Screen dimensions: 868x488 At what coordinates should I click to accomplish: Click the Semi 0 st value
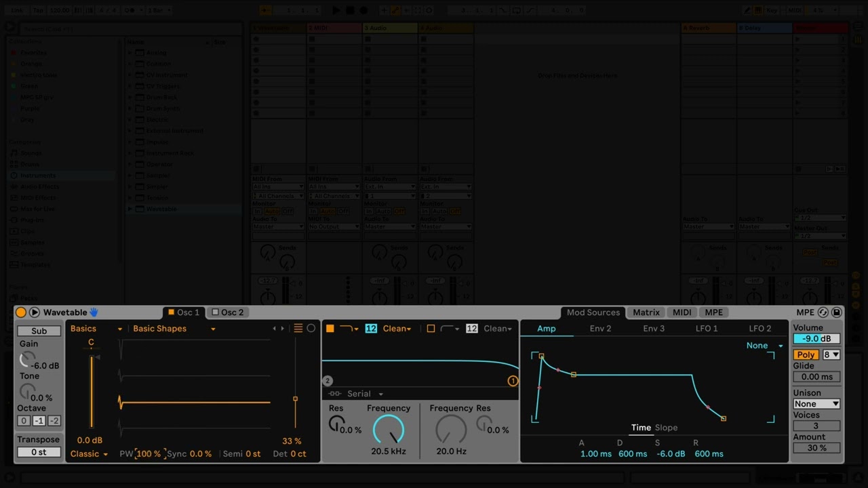(253, 454)
